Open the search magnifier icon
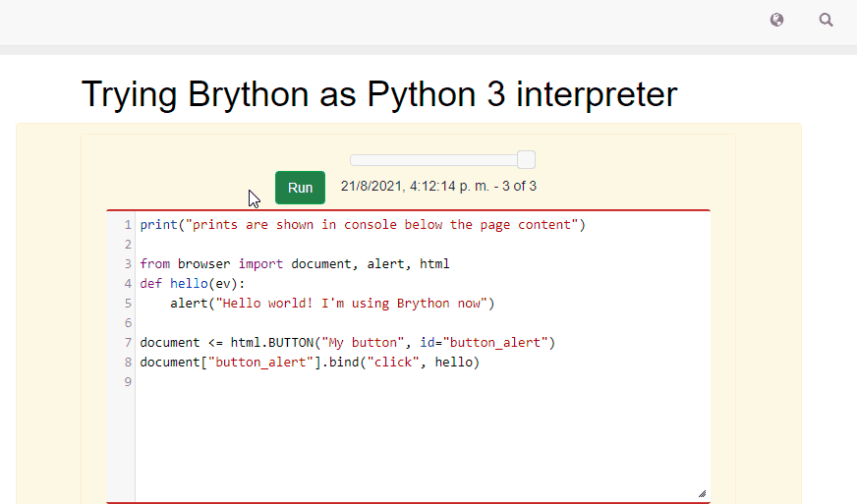Screen dimensions: 857x504 (826, 20)
